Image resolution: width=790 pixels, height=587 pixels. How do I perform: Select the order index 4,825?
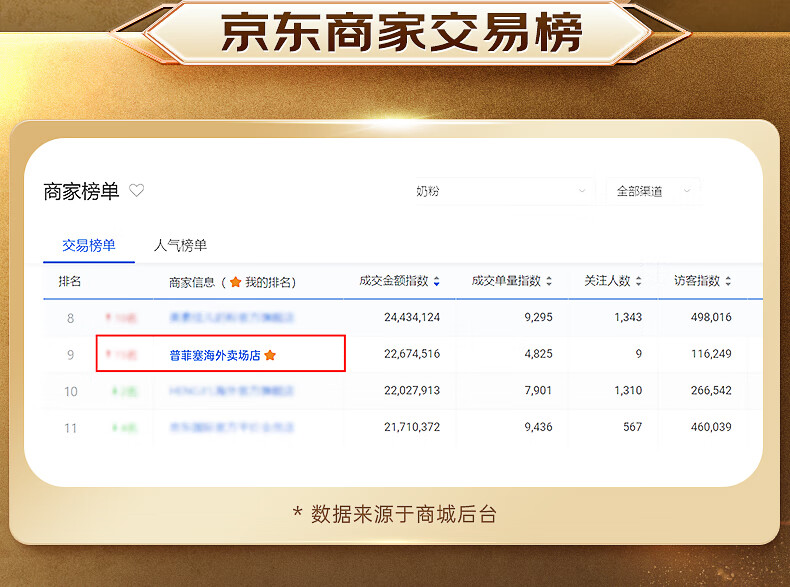click(539, 354)
